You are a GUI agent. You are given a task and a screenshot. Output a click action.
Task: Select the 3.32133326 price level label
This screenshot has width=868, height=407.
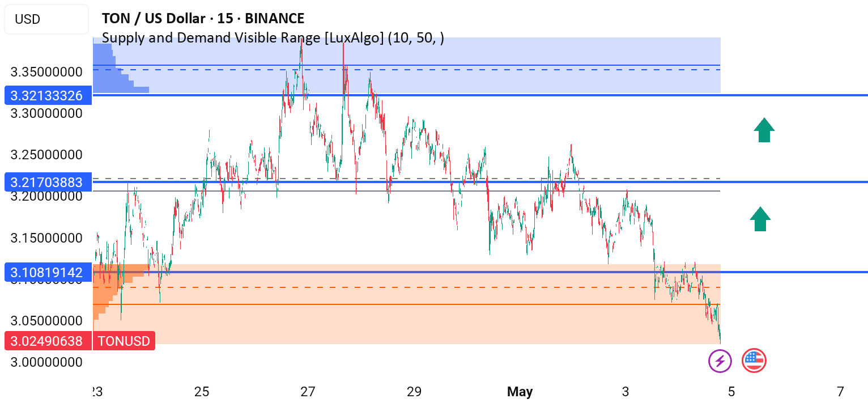tap(48, 95)
